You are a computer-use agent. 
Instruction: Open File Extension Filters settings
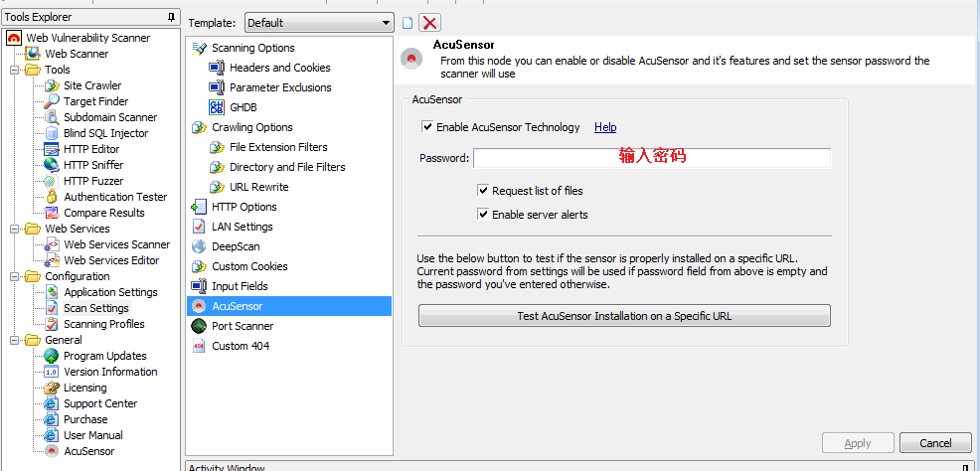tap(278, 147)
